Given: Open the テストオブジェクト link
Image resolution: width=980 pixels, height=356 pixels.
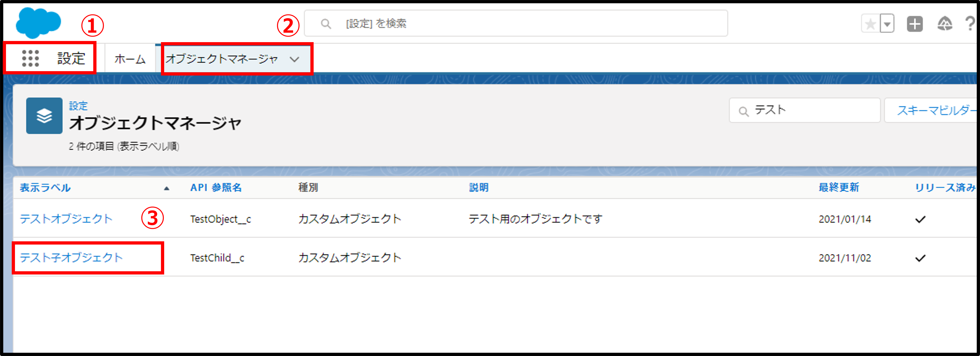Looking at the screenshot, I should (x=66, y=219).
